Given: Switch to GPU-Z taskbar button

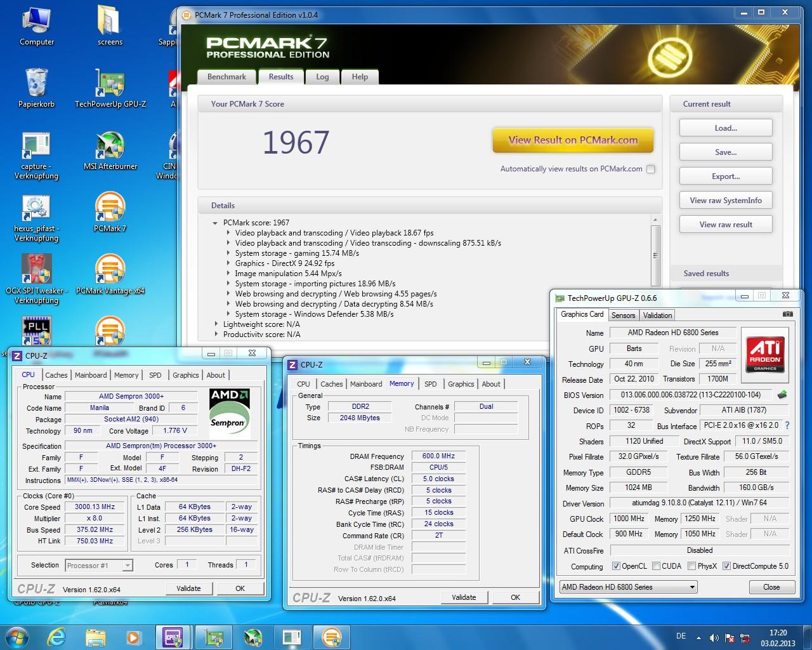Looking at the screenshot, I should coord(214,637).
